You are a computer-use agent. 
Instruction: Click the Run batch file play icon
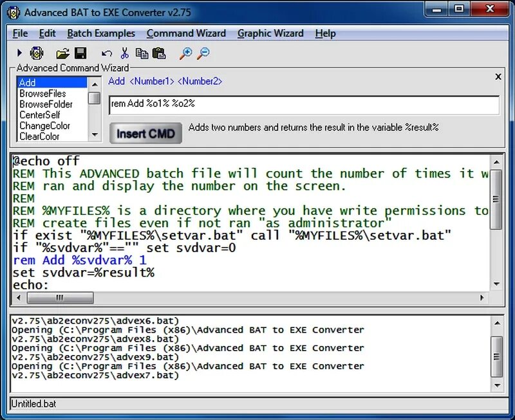click(x=19, y=53)
